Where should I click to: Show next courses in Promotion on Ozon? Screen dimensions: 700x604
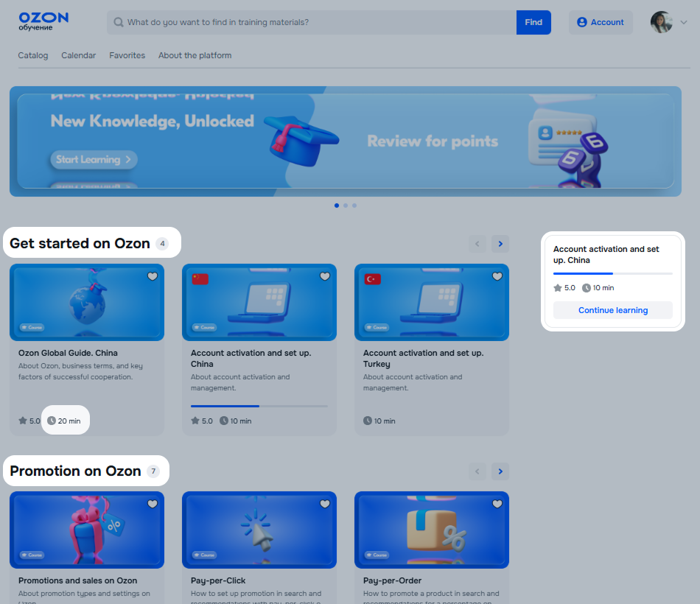tap(500, 471)
